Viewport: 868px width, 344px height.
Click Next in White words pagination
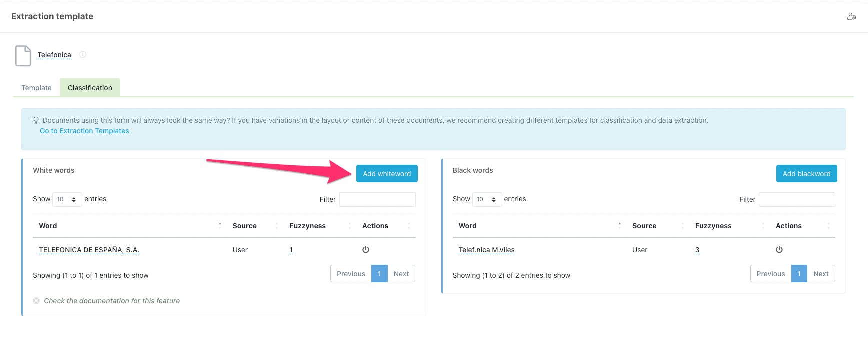401,274
